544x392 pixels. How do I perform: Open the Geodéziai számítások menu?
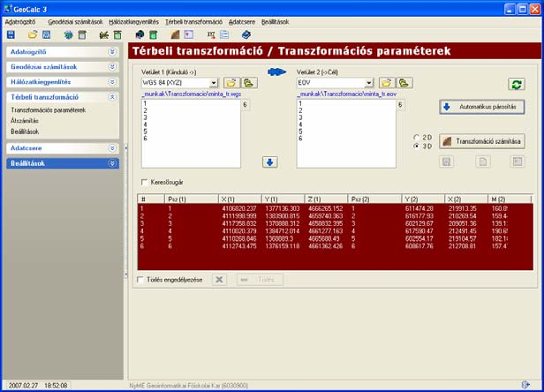[75, 22]
